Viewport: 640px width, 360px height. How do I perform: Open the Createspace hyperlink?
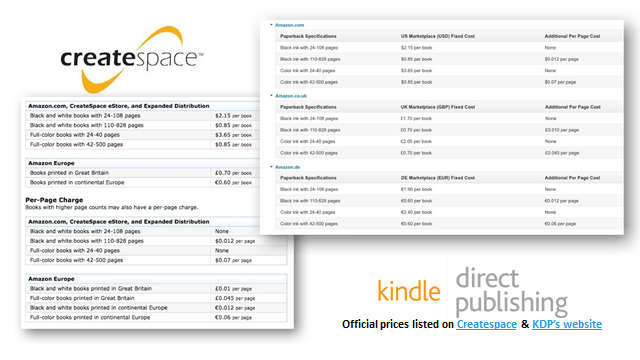point(487,324)
